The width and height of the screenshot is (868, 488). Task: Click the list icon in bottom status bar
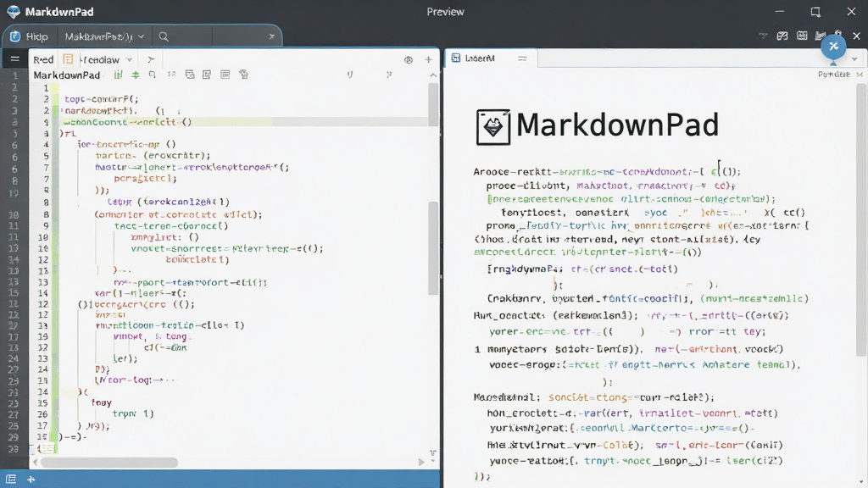click(x=10, y=480)
